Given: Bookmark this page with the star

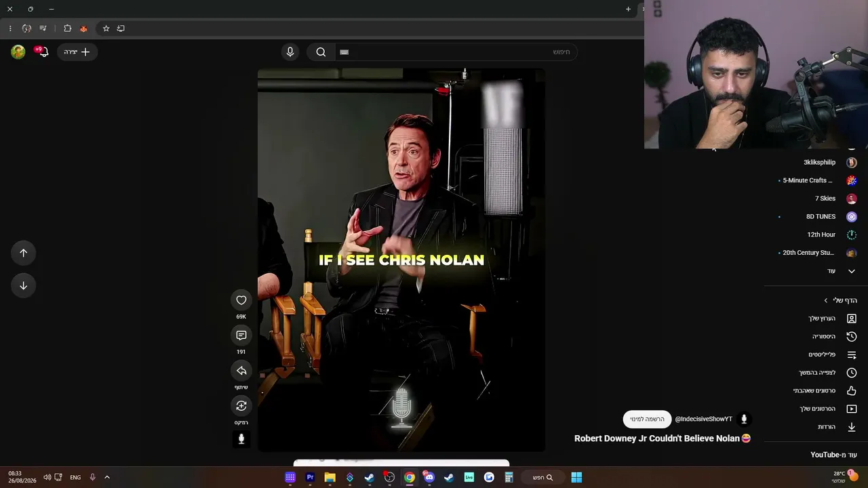Looking at the screenshot, I should pyautogui.click(x=106, y=28).
